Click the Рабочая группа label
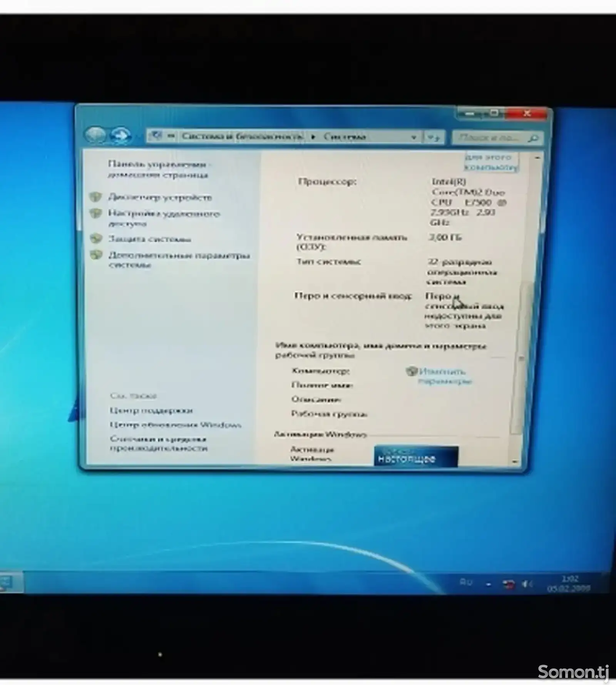The height and width of the screenshot is (685, 616). coord(329,414)
